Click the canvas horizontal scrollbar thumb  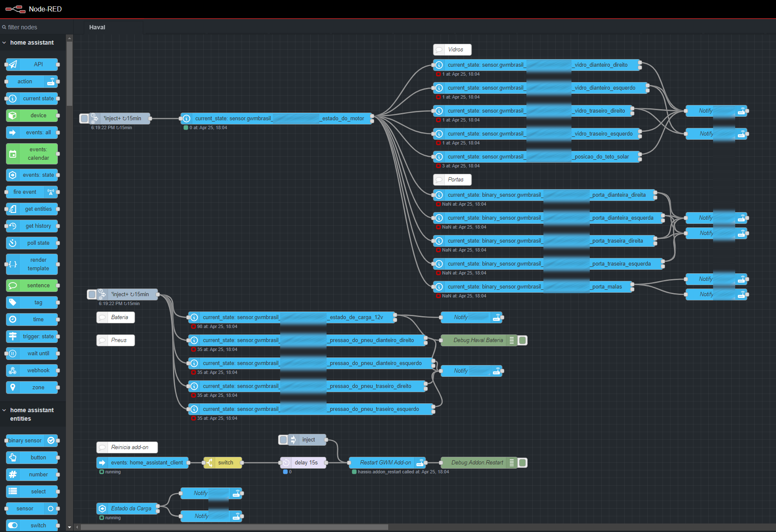234,527
